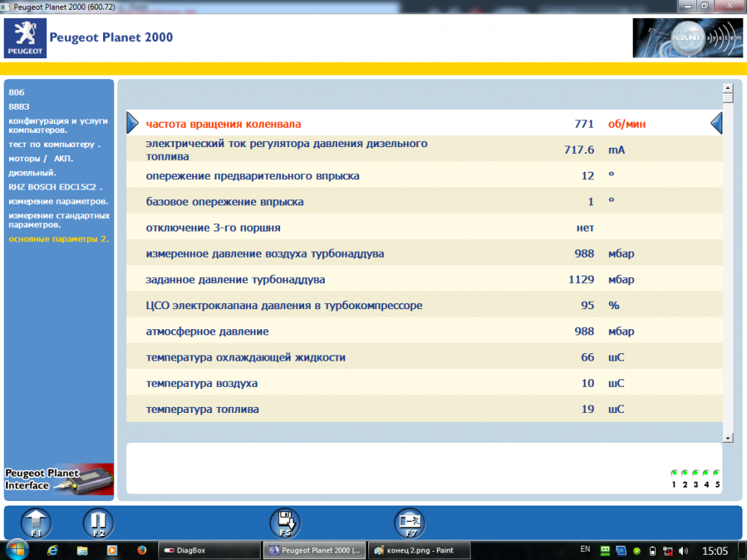Click the F7 exit icon
The image size is (747, 560).
coord(410,522)
